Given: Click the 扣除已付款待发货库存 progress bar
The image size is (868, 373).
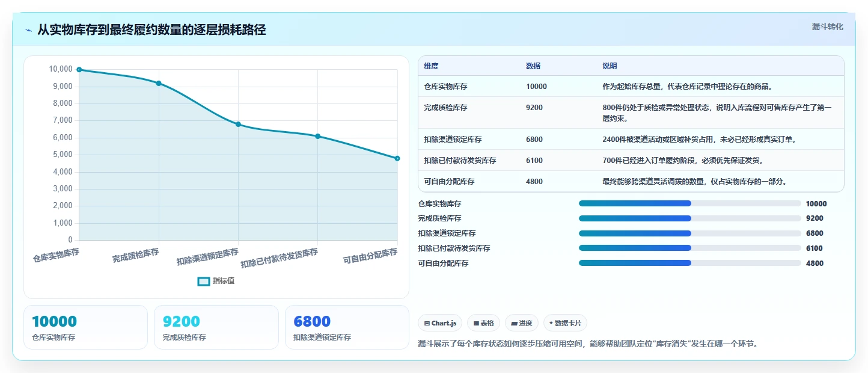Looking at the screenshot, I should point(689,248).
